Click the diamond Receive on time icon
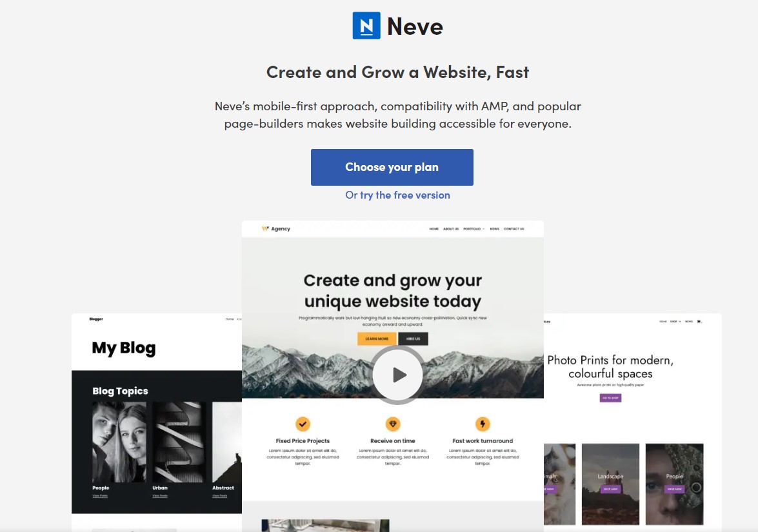Viewport: 758px width, 532px height. click(x=392, y=424)
